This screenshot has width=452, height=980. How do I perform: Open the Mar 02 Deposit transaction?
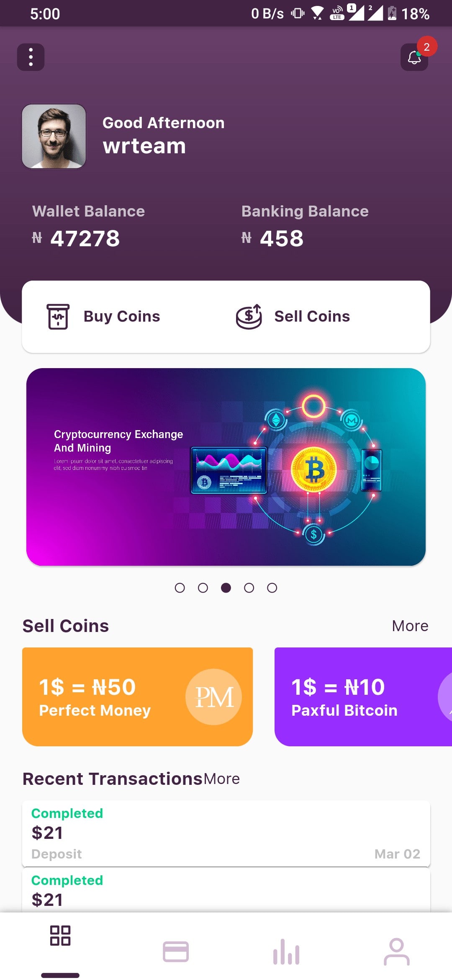point(226,833)
